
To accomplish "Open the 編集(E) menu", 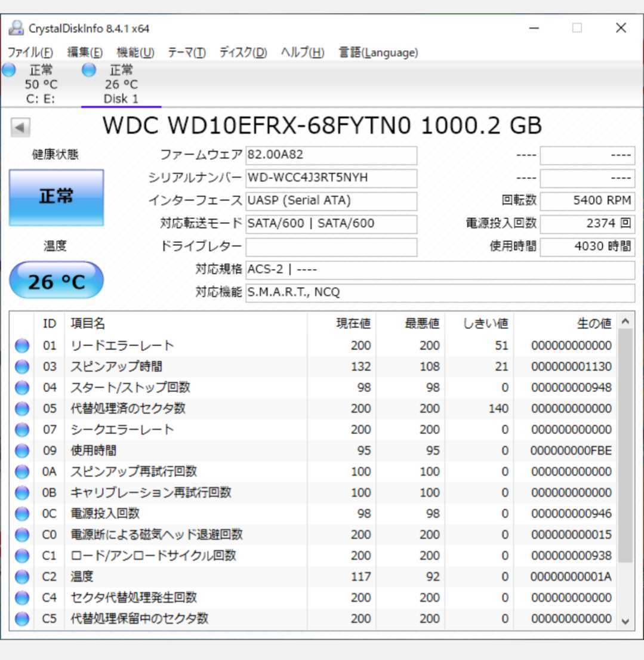I will tap(85, 53).
